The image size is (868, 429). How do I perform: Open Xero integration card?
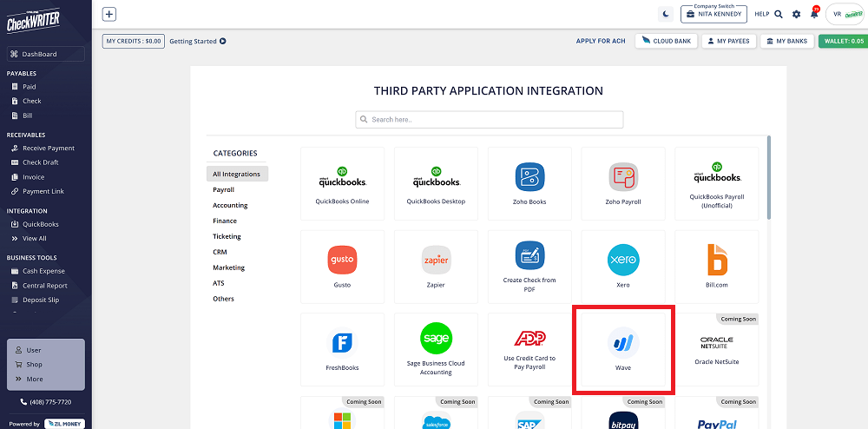coord(623,267)
